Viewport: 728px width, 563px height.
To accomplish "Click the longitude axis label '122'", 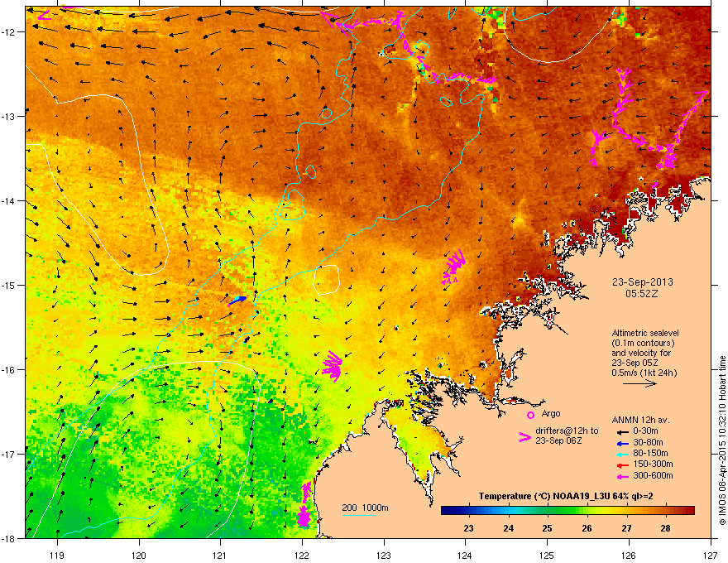I will (302, 556).
